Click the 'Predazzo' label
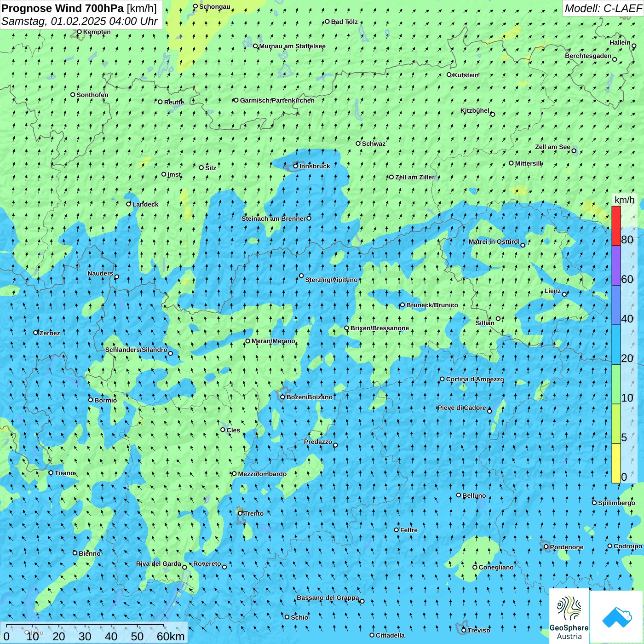 point(318,442)
